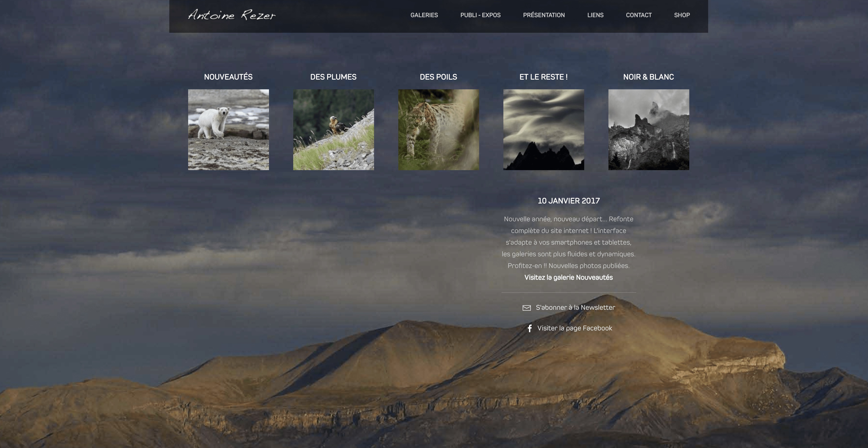The width and height of the screenshot is (868, 448).
Task: Open the CONTACT page
Action: pyautogui.click(x=639, y=15)
